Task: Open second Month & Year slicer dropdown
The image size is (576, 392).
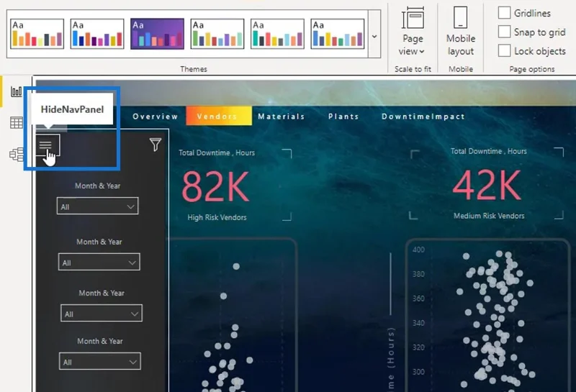Action: [x=99, y=262]
